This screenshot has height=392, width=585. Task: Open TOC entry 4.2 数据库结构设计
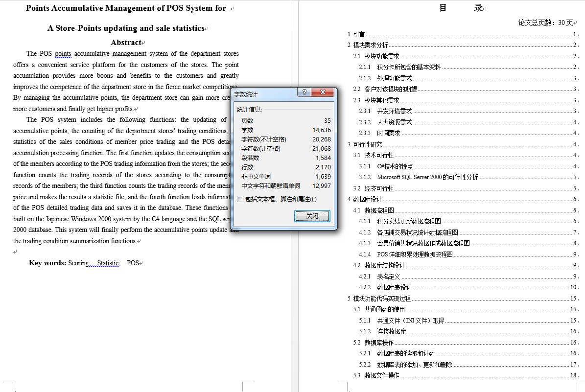465,265
